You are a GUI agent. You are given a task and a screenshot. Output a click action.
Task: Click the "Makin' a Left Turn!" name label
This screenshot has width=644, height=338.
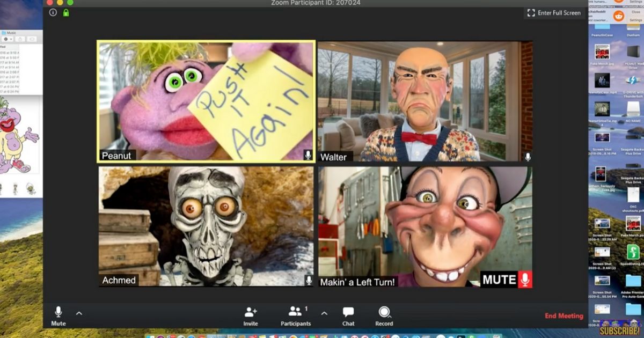358,282
